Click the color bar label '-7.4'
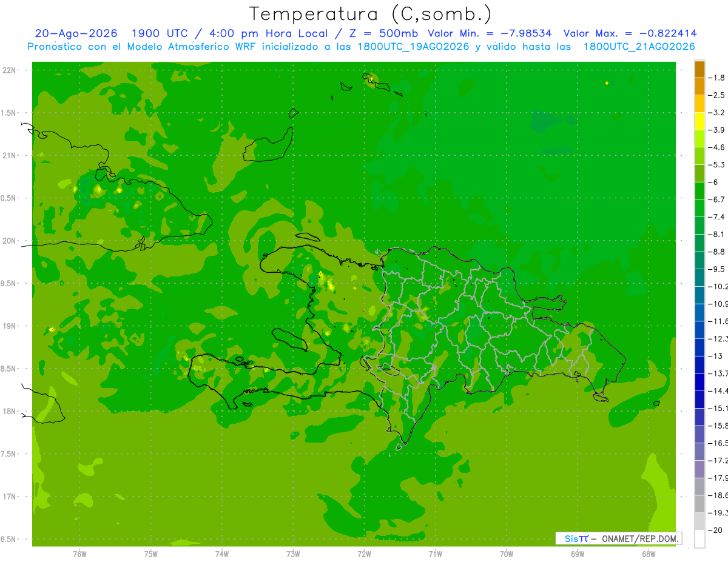 point(716,216)
